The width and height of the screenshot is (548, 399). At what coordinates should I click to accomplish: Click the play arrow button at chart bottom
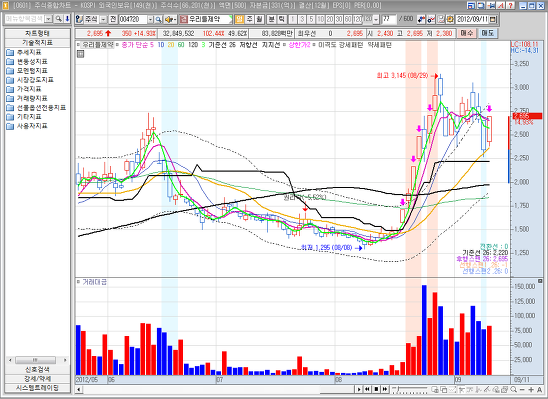click(359, 389)
